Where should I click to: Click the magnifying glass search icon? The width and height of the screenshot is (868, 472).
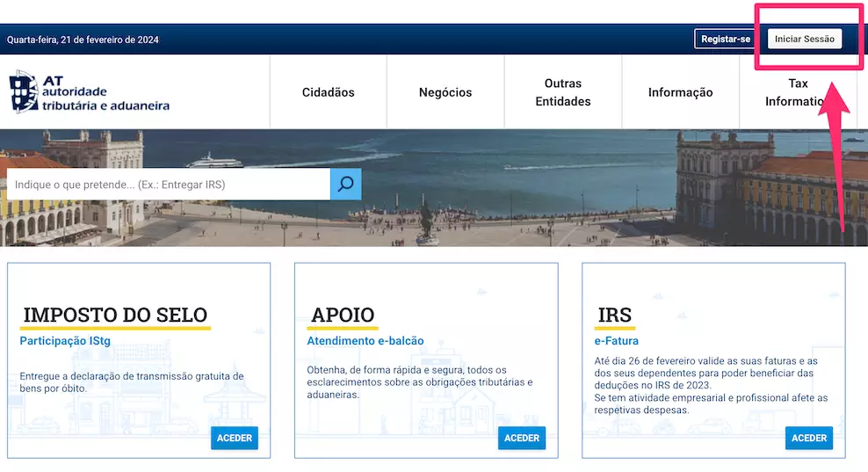click(x=346, y=184)
